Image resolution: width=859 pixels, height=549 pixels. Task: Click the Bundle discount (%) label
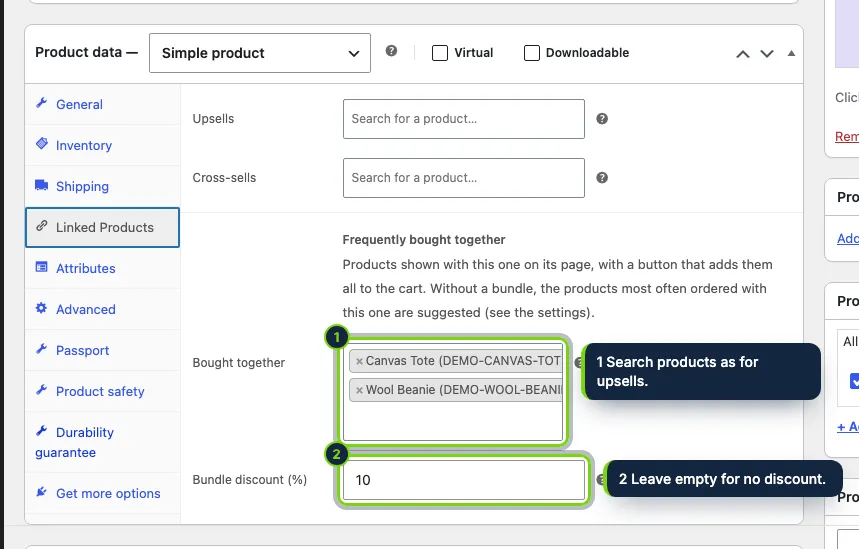pos(249,480)
